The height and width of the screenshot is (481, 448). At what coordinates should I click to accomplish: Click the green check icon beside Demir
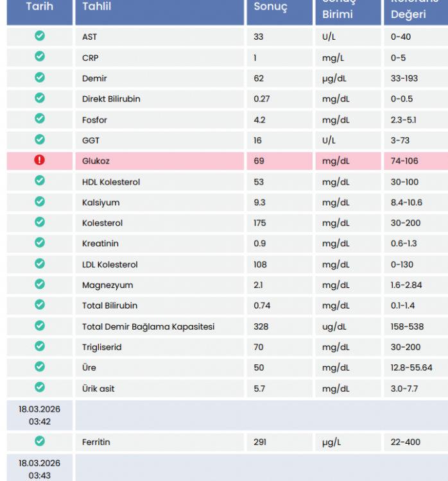(x=39, y=78)
